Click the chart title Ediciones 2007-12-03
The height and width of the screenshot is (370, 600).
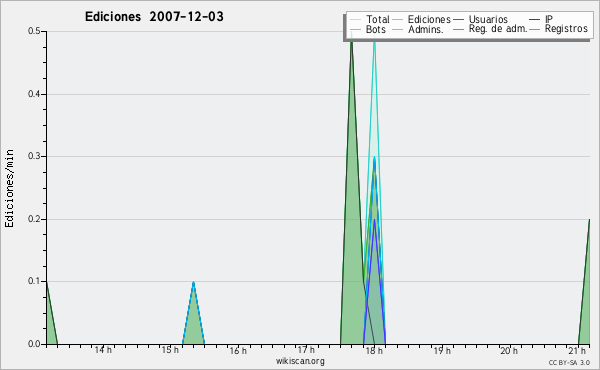pos(154,17)
